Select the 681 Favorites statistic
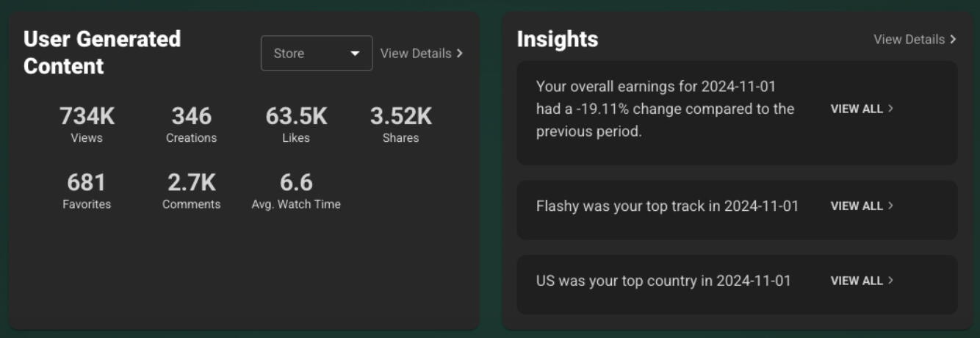This screenshot has height=338, width=980. click(87, 190)
